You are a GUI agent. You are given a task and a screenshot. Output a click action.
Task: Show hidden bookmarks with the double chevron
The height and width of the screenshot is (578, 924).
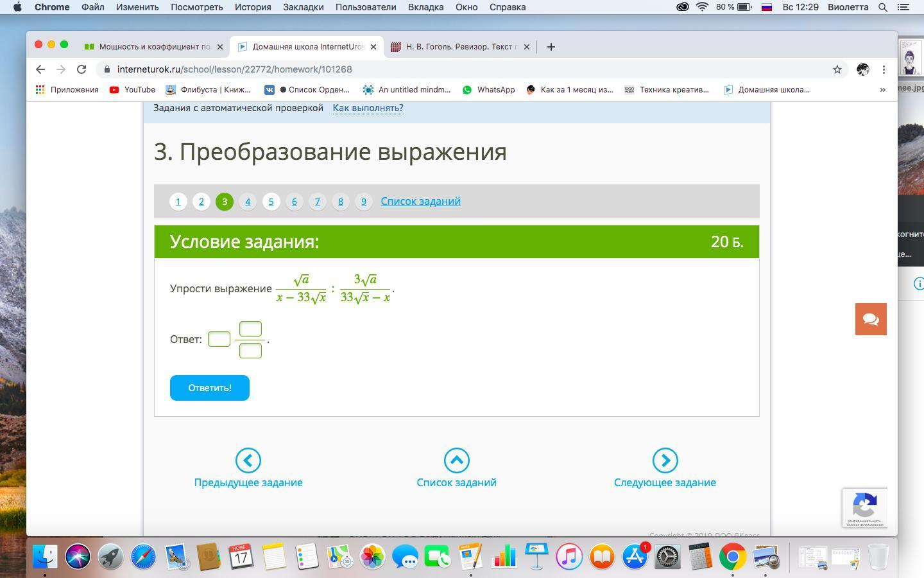(x=882, y=90)
